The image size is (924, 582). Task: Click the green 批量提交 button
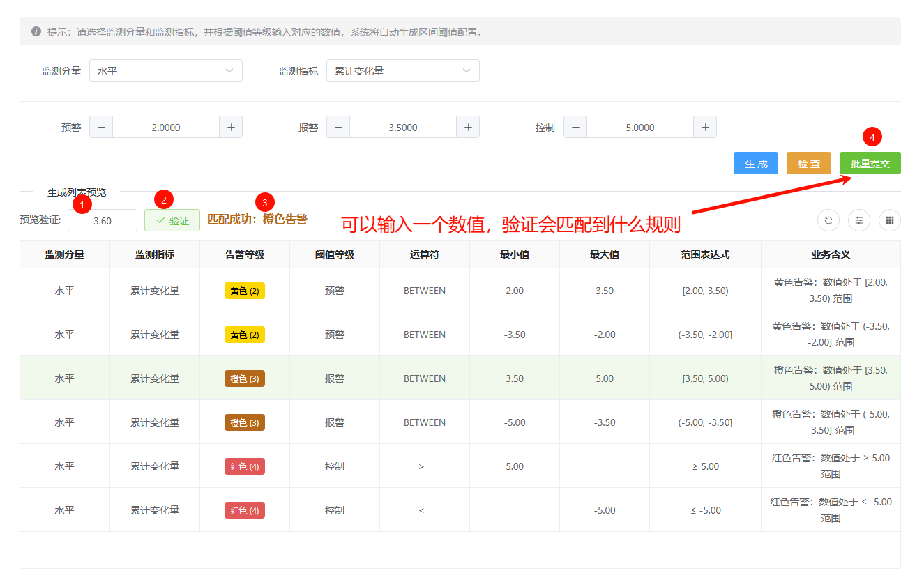(870, 164)
